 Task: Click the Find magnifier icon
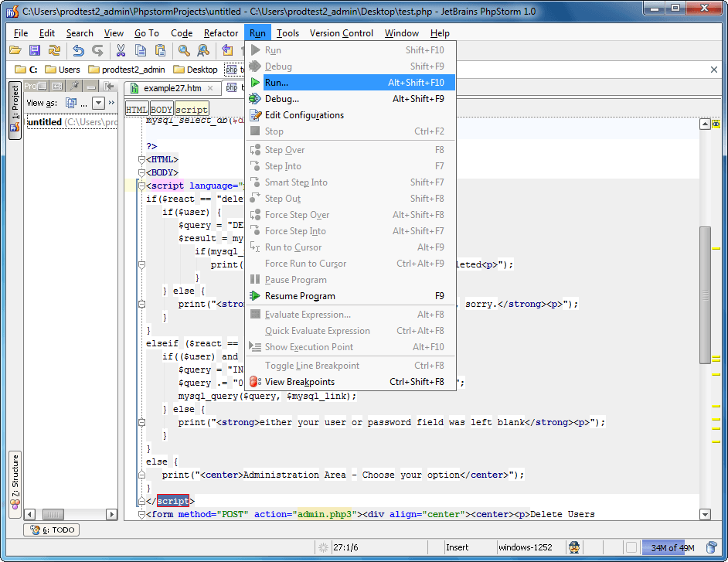pyautogui.click(x=184, y=50)
